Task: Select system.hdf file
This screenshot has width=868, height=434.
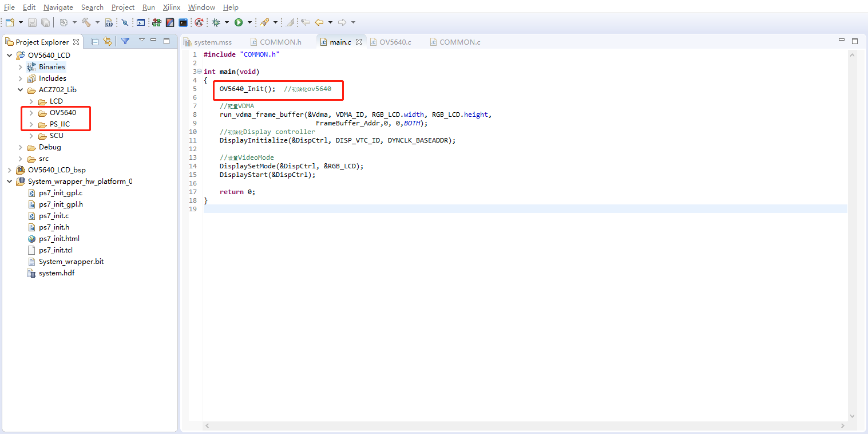Action: point(57,273)
